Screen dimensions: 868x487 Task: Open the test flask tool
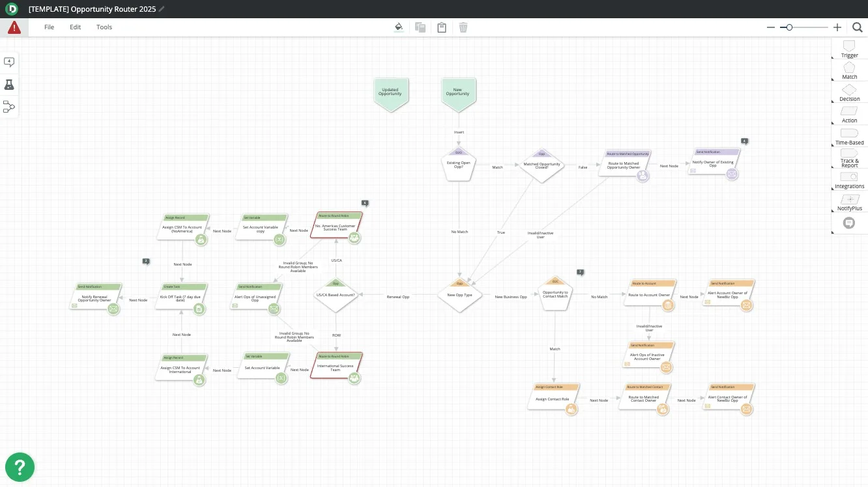click(x=9, y=85)
